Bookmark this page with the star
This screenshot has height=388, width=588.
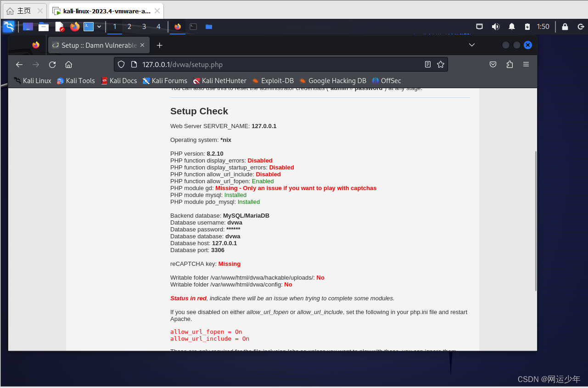click(441, 64)
